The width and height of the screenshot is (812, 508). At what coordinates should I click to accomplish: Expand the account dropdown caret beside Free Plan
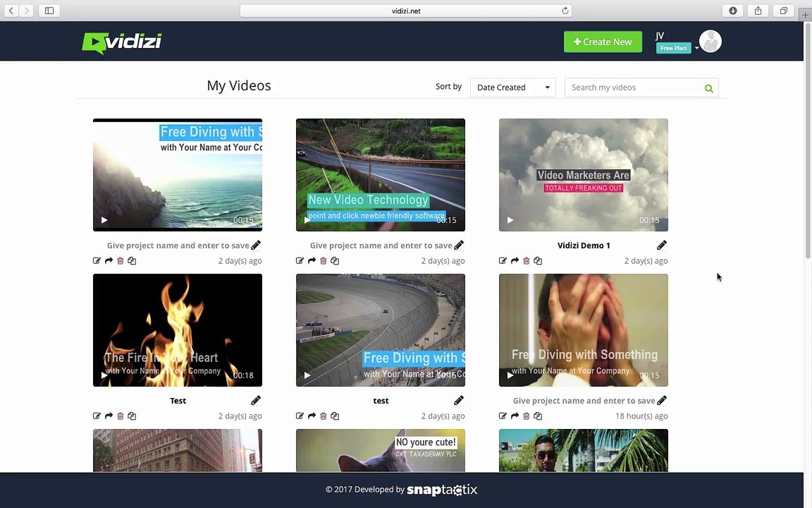[x=696, y=48]
